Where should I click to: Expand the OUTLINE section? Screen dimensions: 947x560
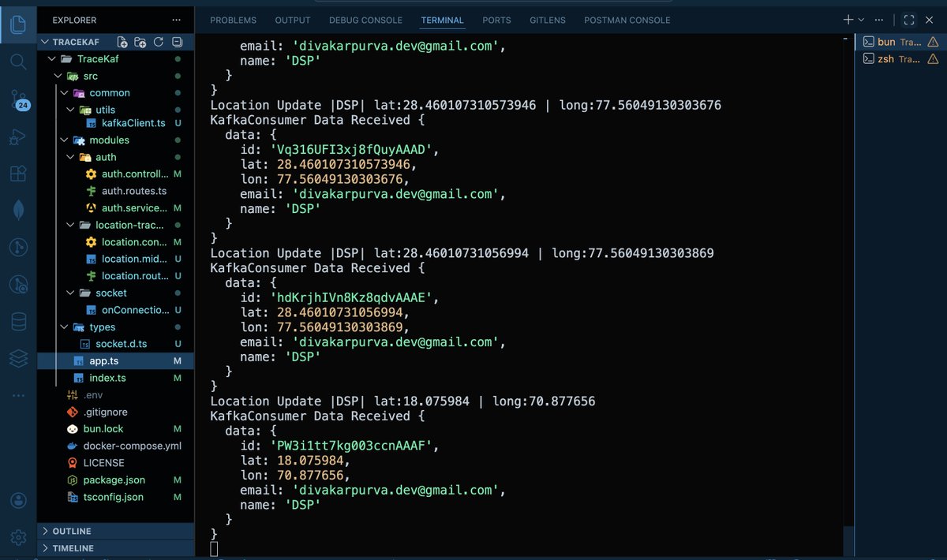[115, 532]
